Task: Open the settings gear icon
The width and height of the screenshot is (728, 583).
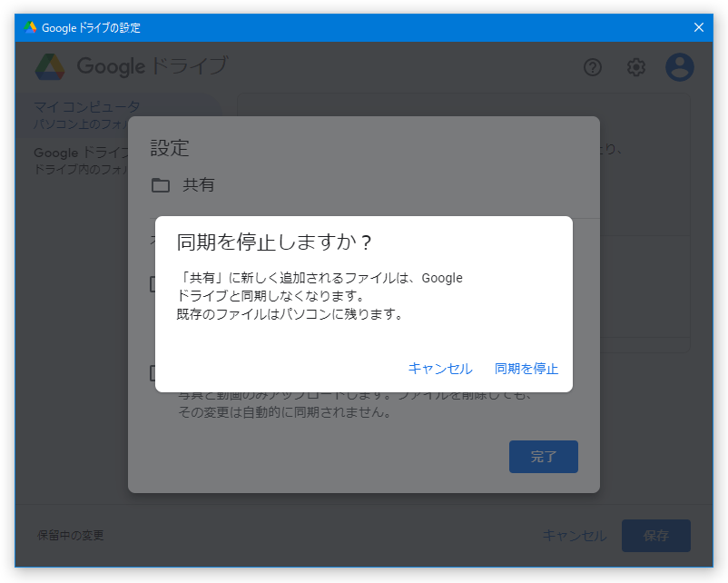Action: pos(636,67)
